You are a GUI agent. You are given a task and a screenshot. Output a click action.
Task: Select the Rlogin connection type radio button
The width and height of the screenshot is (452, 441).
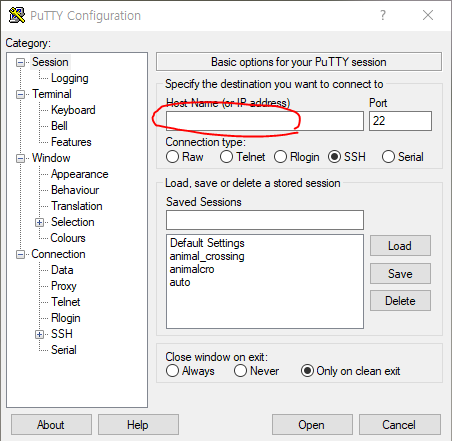(x=280, y=157)
